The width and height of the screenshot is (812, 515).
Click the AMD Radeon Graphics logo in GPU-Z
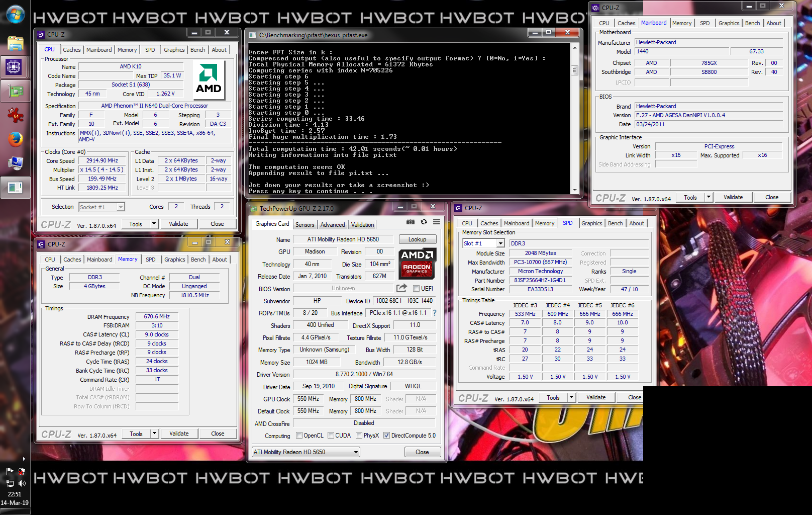[417, 264]
